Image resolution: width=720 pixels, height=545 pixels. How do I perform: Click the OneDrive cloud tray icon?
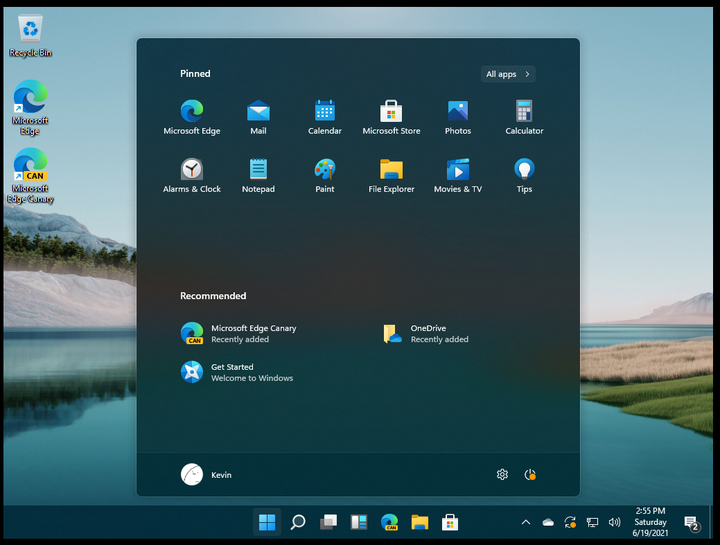[548, 522]
